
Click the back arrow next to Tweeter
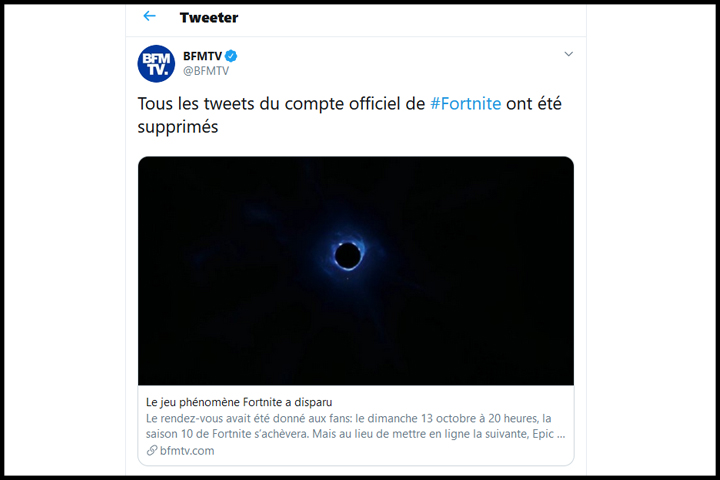150,17
